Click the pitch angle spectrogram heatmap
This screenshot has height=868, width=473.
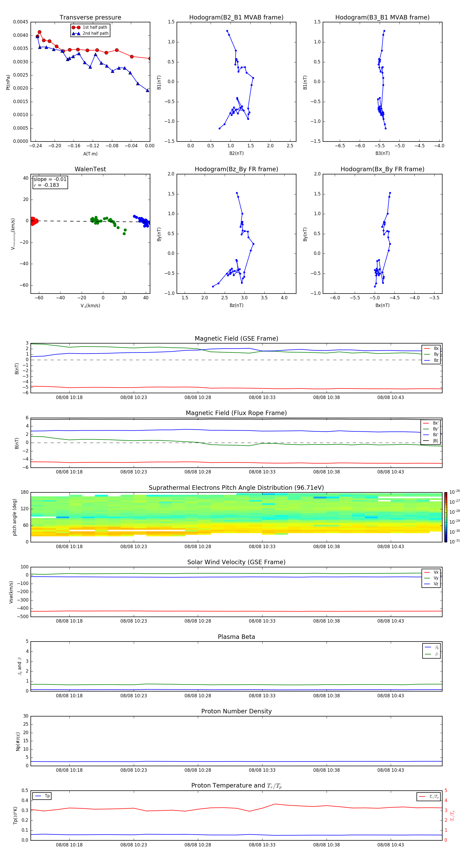[236, 517]
